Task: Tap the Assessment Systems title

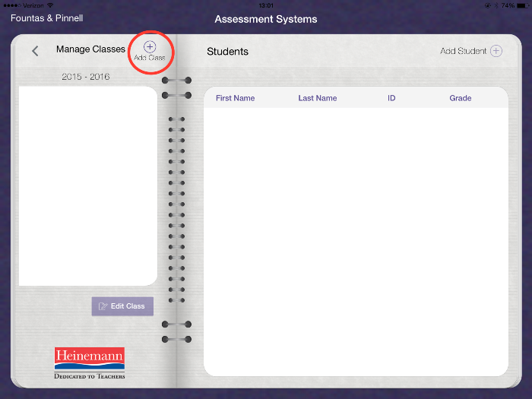Action: (266, 19)
